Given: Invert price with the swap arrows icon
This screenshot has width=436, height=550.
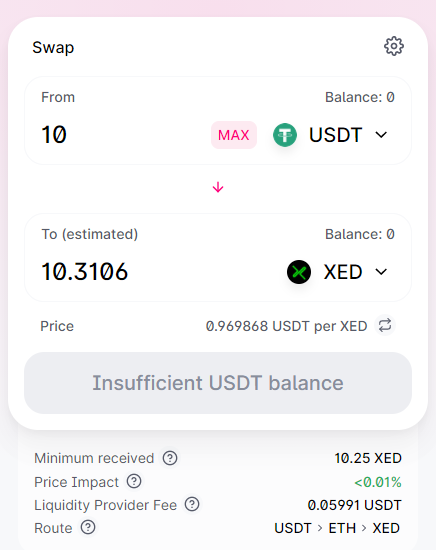Looking at the screenshot, I should 385,326.
